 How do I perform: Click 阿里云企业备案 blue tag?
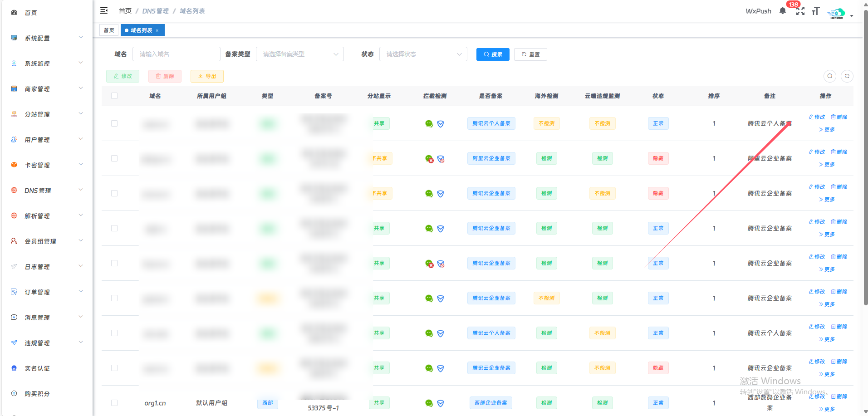click(491, 158)
